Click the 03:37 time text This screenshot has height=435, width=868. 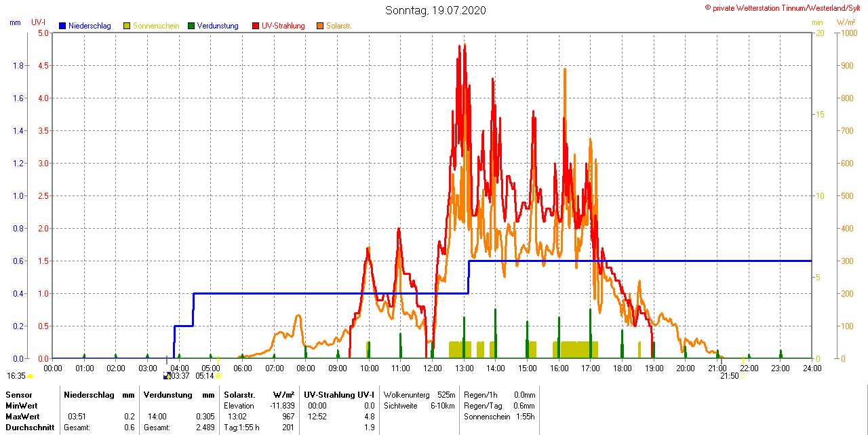(x=180, y=376)
